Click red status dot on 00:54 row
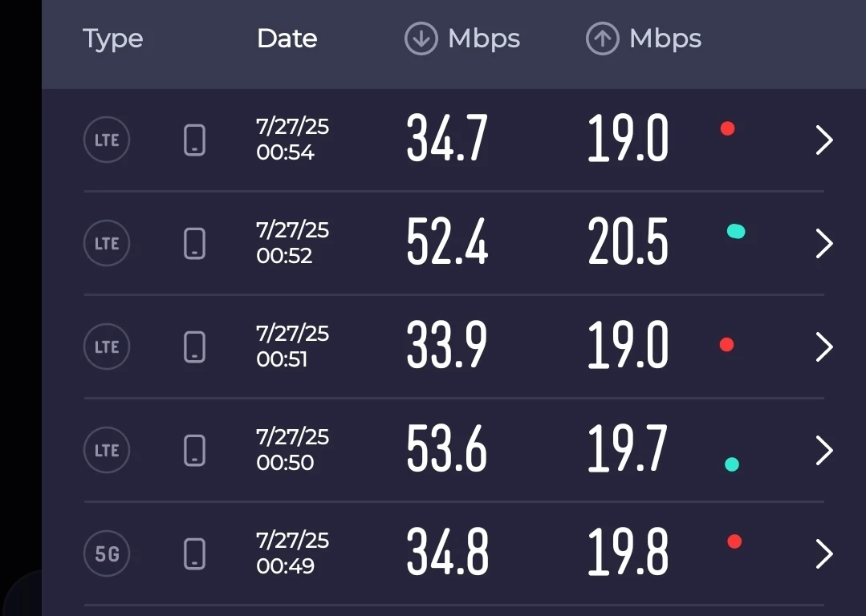 727,128
